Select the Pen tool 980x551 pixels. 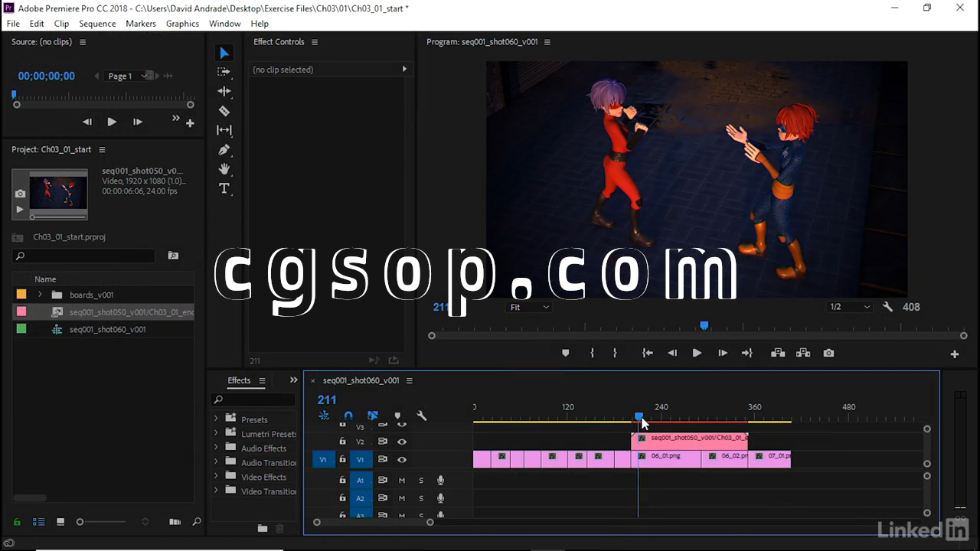click(x=224, y=150)
